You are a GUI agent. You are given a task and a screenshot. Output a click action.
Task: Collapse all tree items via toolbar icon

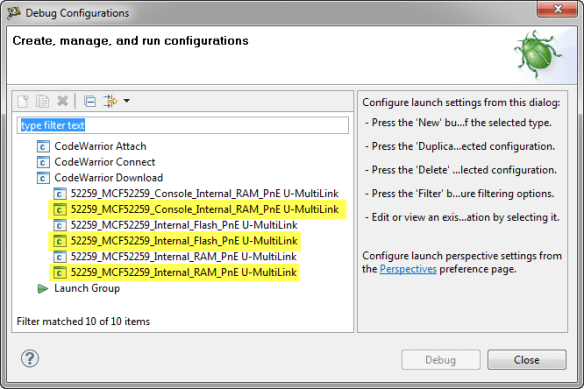tap(90, 101)
